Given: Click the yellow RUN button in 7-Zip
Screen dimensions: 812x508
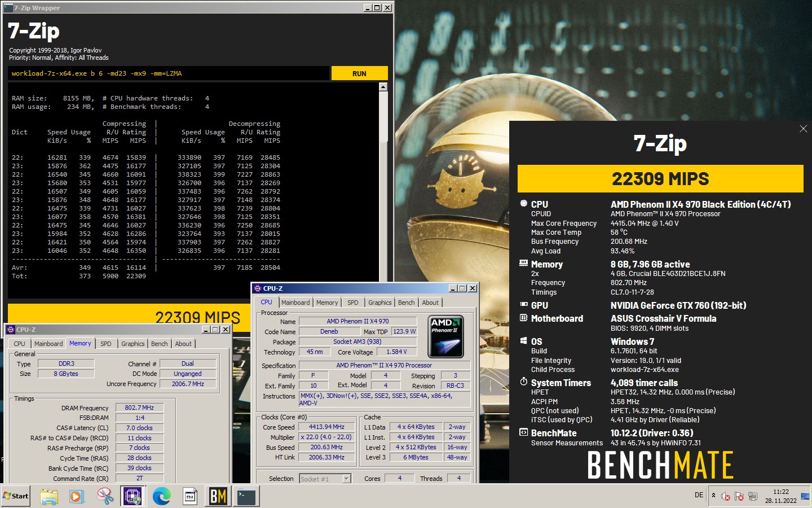Looking at the screenshot, I should (x=359, y=73).
